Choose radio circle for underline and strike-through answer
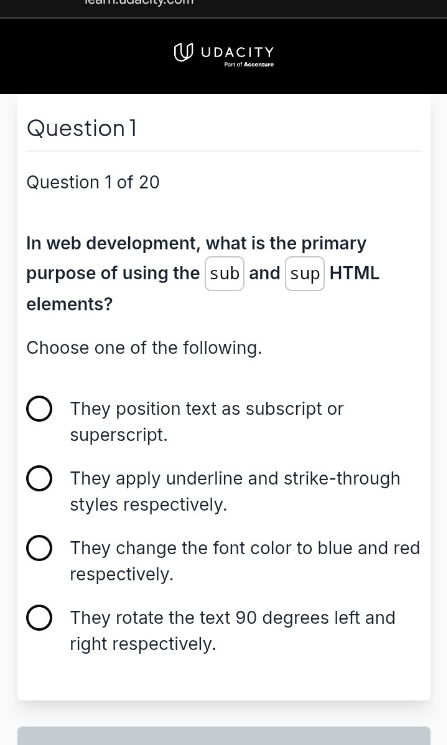This screenshot has width=447, height=745. pyautogui.click(x=39, y=478)
